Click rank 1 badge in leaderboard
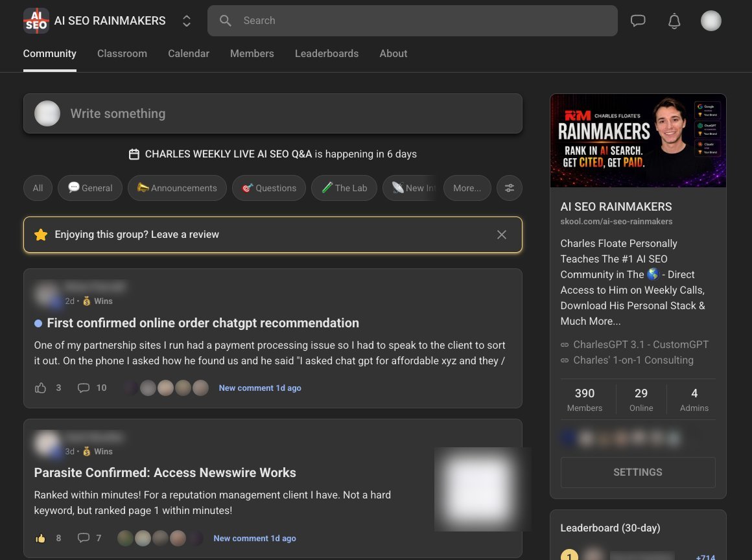 pyautogui.click(x=569, y=556)
